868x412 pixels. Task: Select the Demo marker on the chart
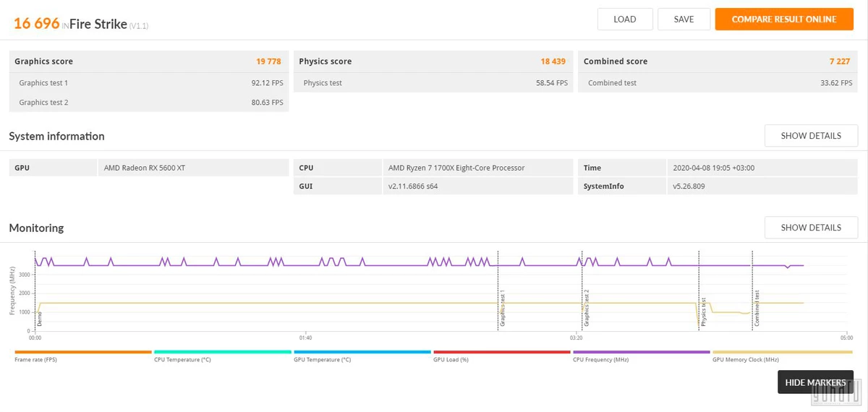pos(40,319)
